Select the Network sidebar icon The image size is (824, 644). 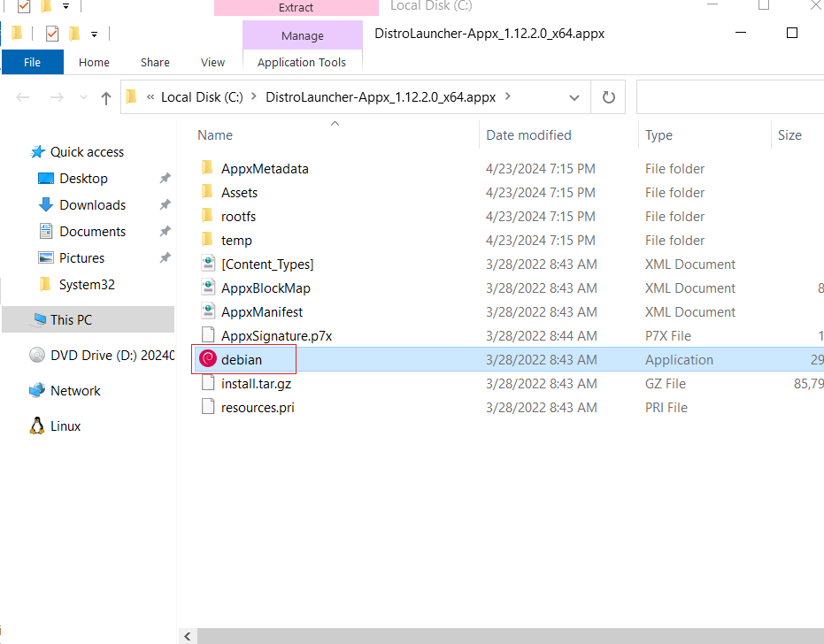[x=37, y=390]
